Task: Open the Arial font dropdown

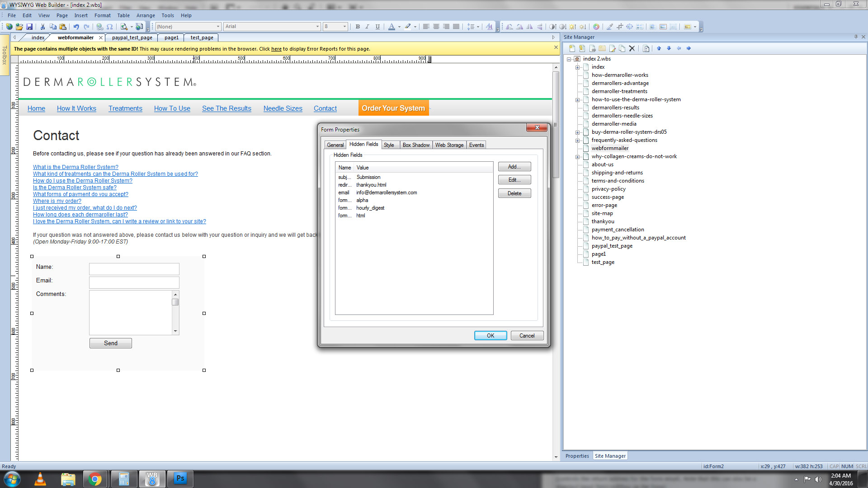Action: [317, 27]
